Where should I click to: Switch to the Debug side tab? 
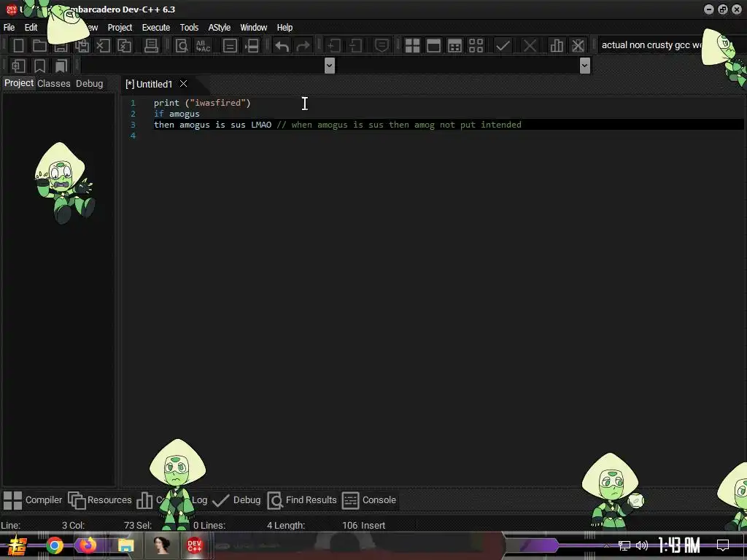[x=89, y=83]
